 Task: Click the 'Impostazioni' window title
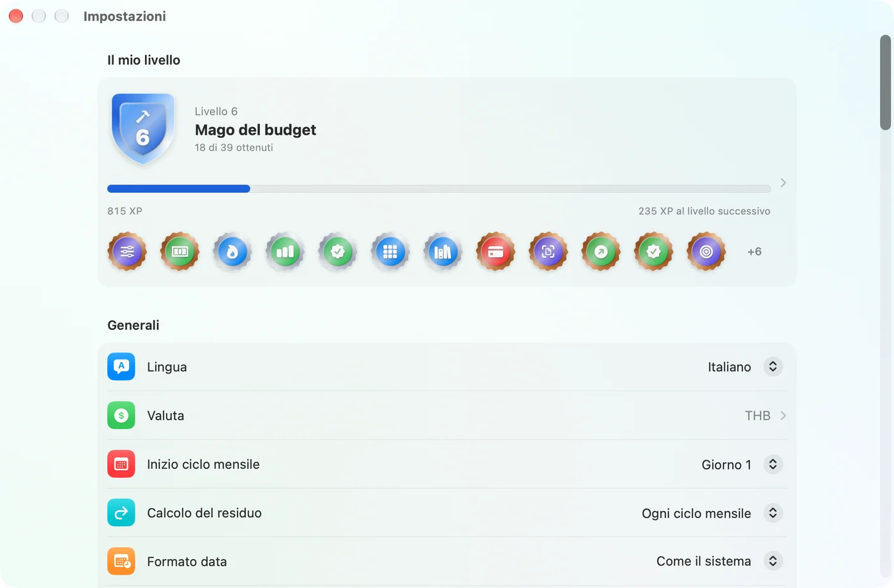[125, 17]
